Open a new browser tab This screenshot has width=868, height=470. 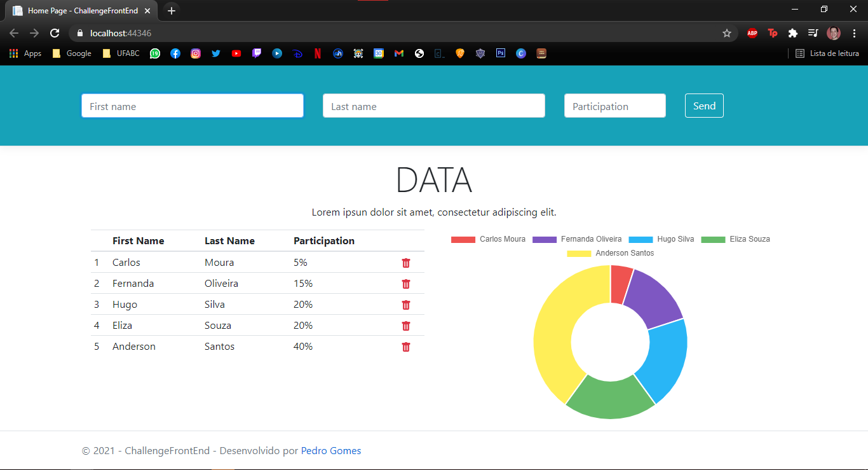171,11
